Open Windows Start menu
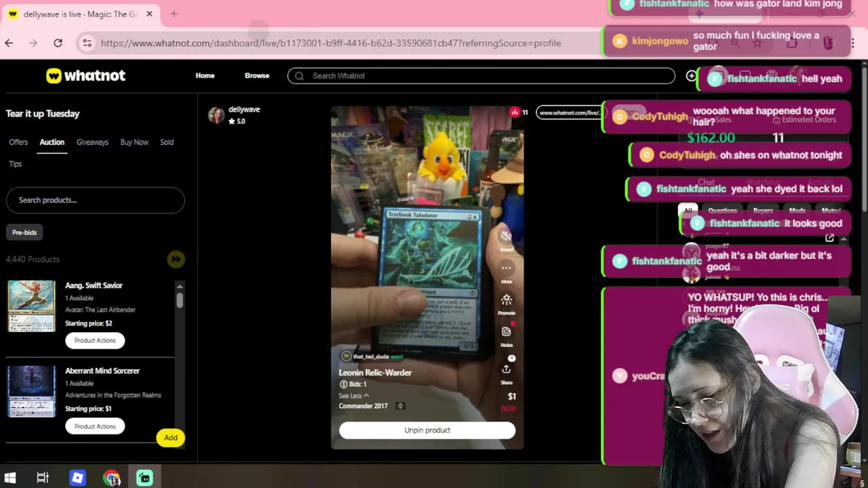Viewport: 868px width, 488px height. coord(10,478)
